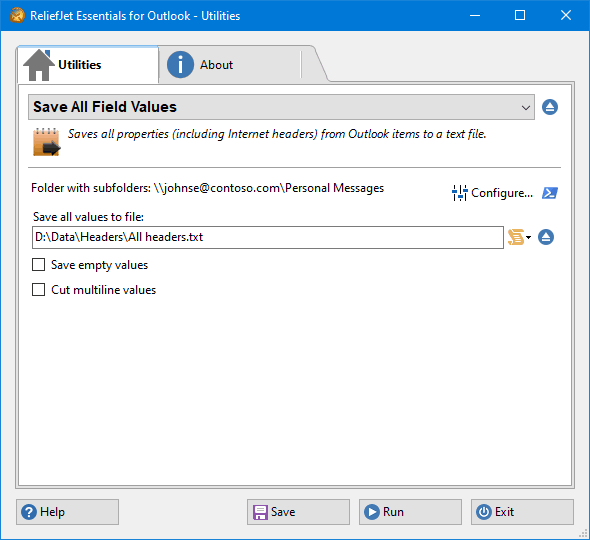Click the blue eject icon beside utility dropdown
This screenshot has width=590, height=540.
[x=550, y=107]
